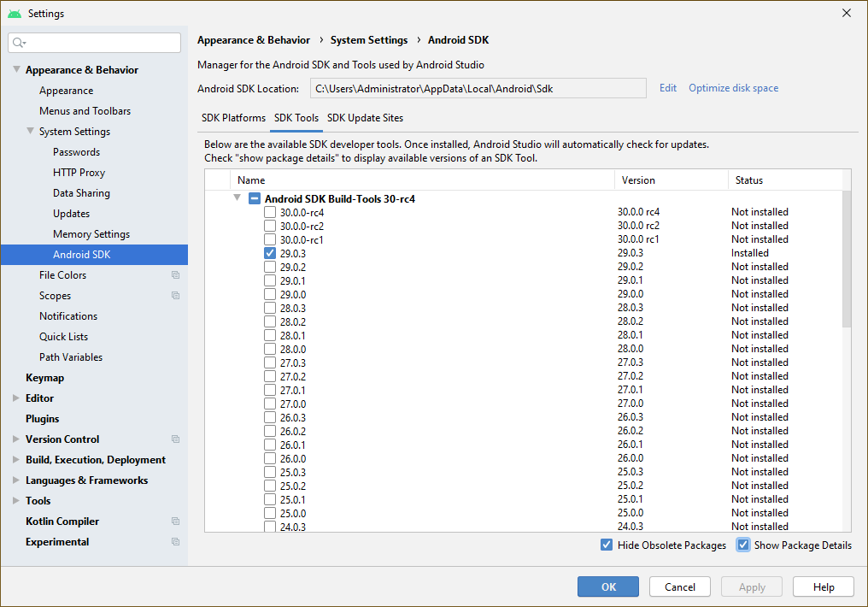The height and width of the screenshot is (607, 868).
Task: Click Optimize disk space link
Action: (734, 88)
